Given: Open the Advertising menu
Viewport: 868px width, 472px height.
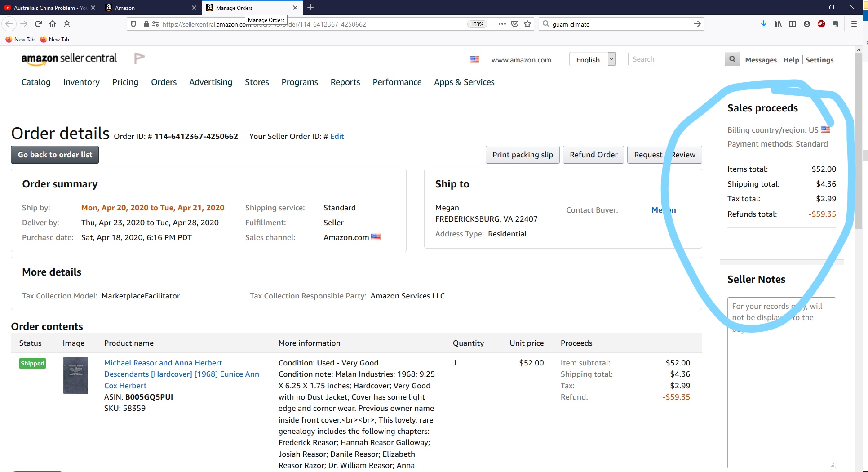Looking at the screenshot, I should pos(211,82).
